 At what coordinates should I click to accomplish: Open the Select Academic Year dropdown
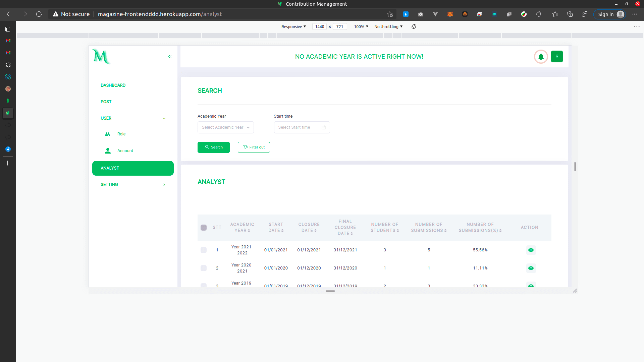tap(225, 127)
